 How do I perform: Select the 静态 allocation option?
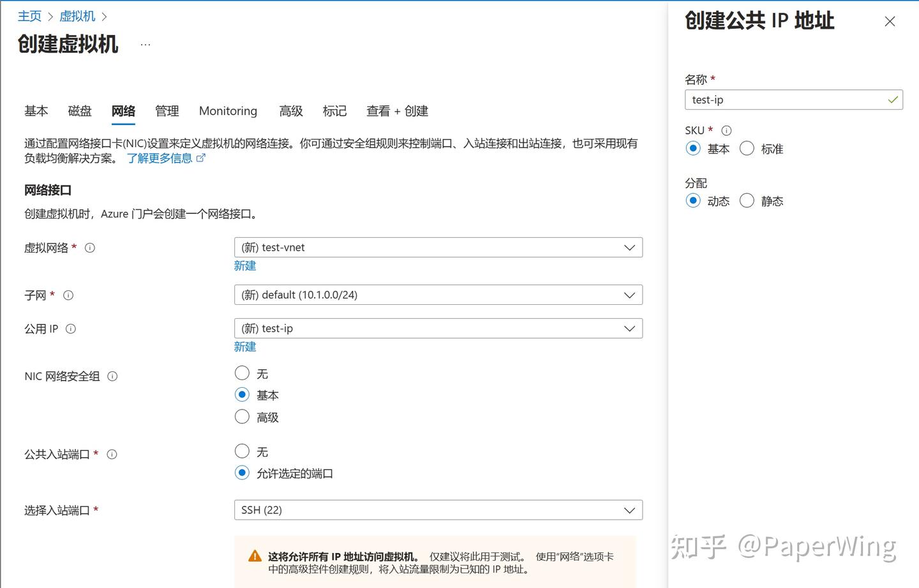pyautogui.click(x=747, y=200)
